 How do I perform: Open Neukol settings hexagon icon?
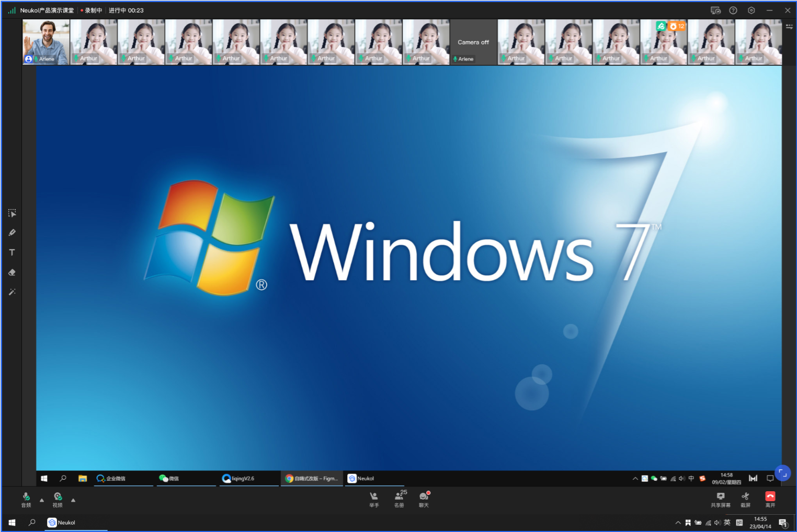[752, 10]
